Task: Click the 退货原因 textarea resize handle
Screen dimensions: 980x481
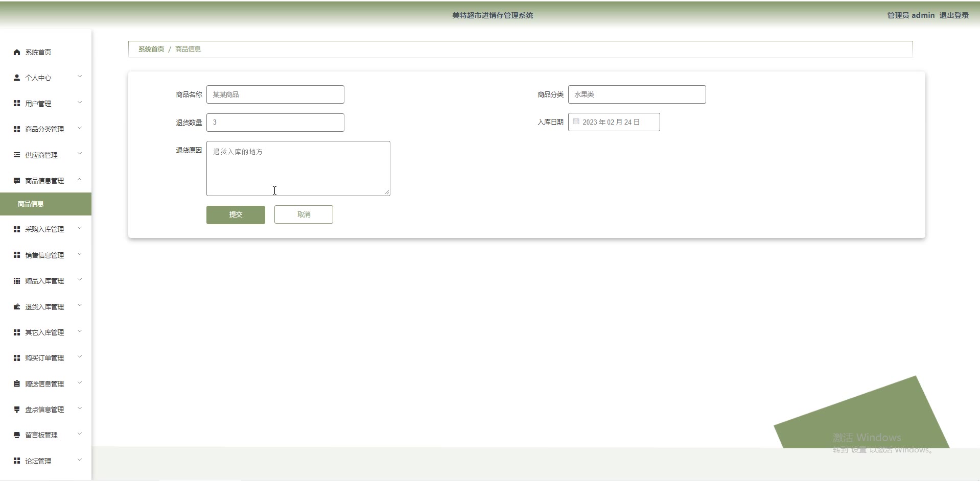Action: tap(387, 193)
